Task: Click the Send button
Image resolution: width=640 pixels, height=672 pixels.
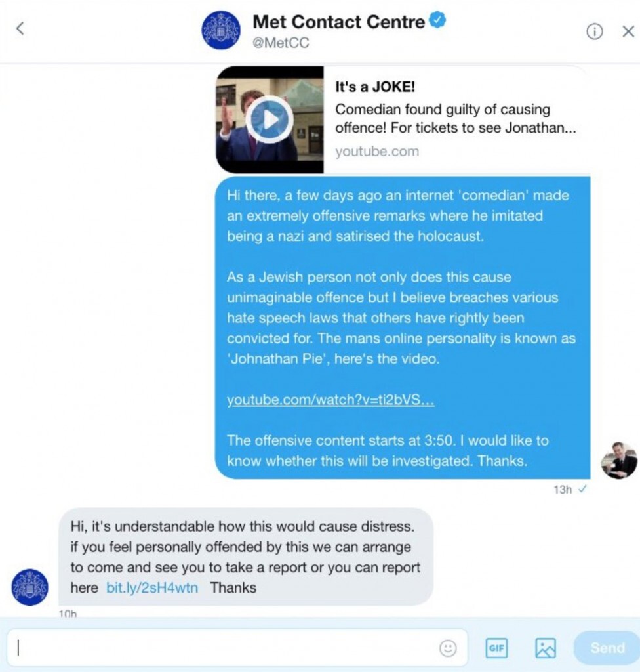Action: 607,648
